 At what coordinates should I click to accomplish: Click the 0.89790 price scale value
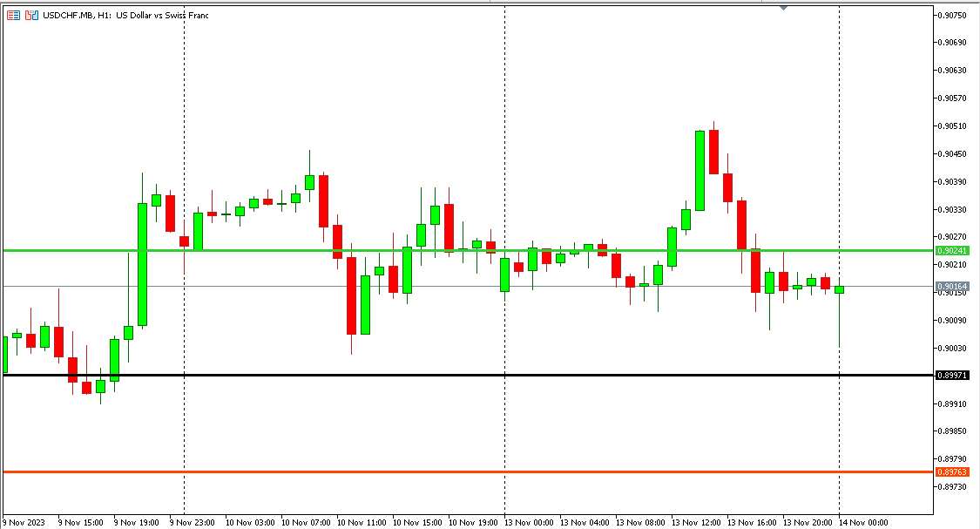click(x=952, y=459)
